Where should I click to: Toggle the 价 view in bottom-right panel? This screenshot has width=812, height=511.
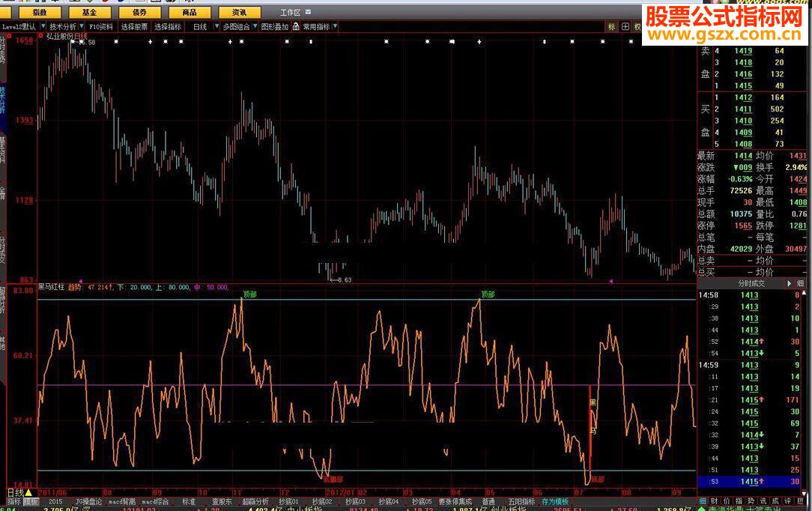point(727,501)
